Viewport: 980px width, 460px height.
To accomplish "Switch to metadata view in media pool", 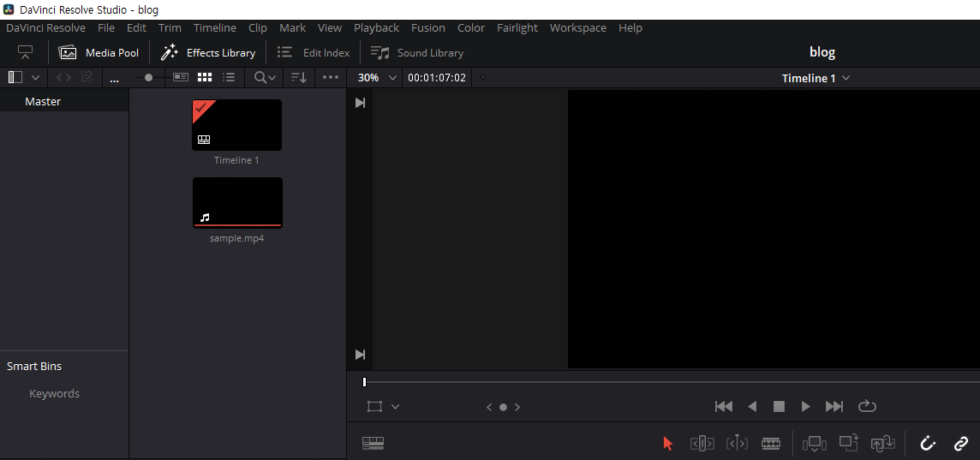I will pyautogui.click(x=181, y=77).
